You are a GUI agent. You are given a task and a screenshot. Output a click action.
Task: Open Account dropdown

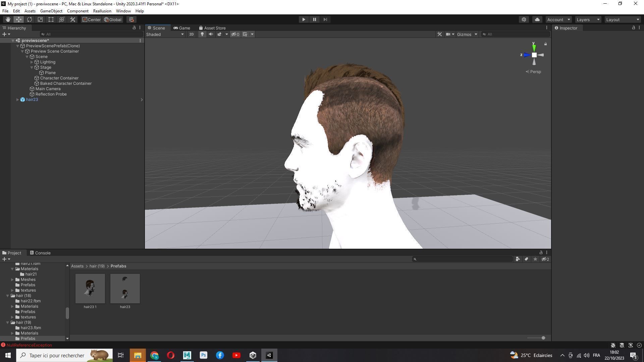[558, 19]
